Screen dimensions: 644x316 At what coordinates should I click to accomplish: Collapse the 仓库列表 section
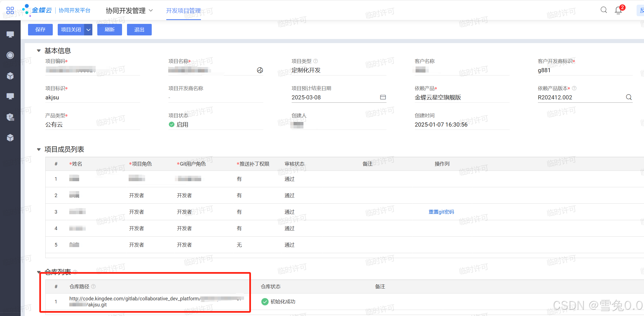point(39,272)
